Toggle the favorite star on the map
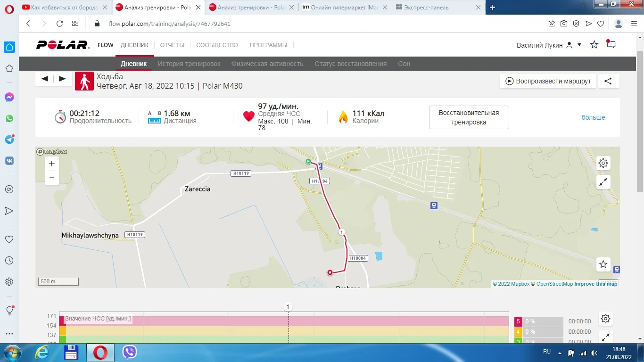 coord(603,264)
